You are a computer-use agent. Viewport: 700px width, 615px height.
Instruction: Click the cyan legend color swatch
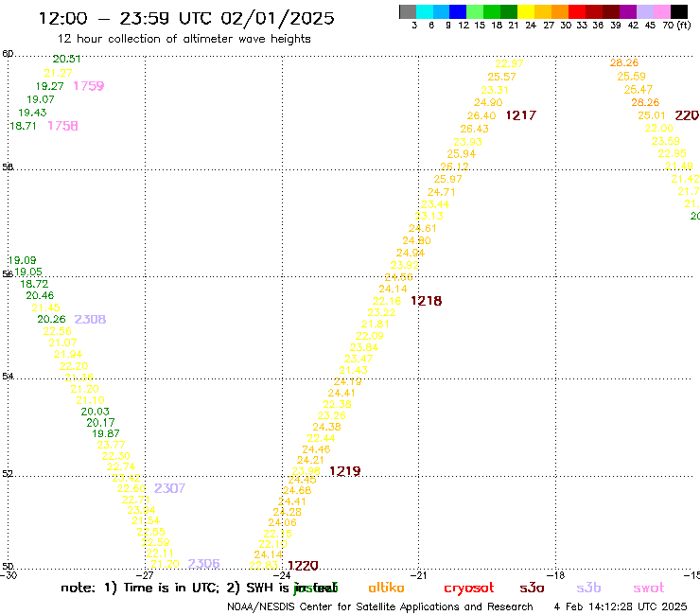425,11
